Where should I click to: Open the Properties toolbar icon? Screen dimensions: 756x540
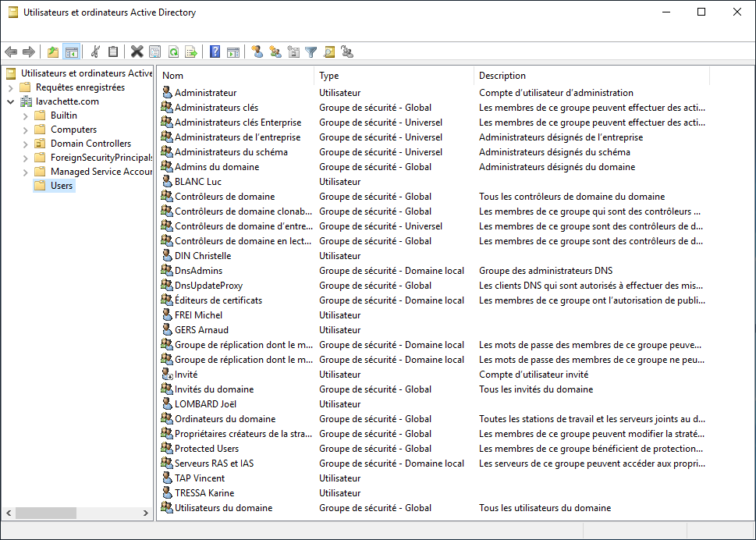pyautogui.click(x=154, y=52)
